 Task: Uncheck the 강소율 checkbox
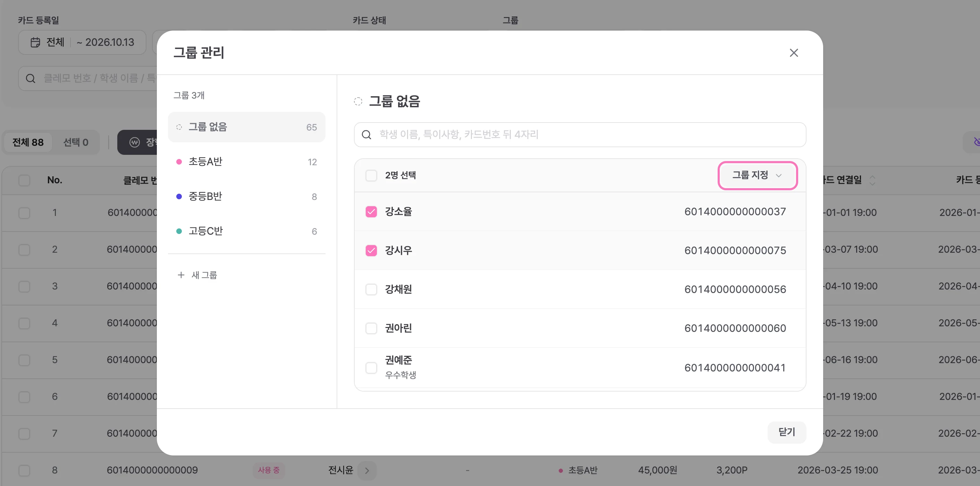click(x=371, y=212)
